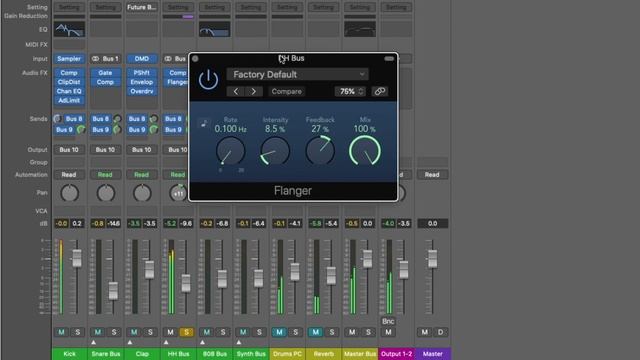Click the Kick Bus 8 send slot

point(74,119)
